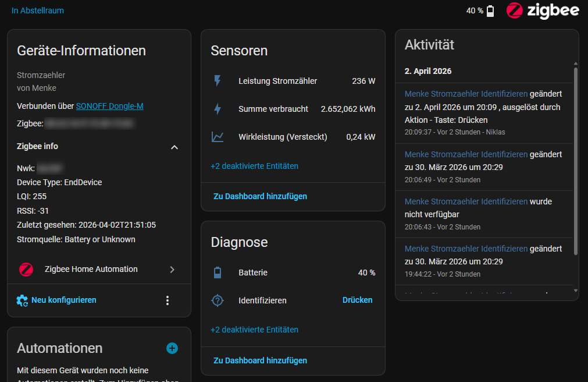Click the battery icon in the Diagnose card
Image resolution: width=588 pixels, height=382 pixels.
click(218, 272)
